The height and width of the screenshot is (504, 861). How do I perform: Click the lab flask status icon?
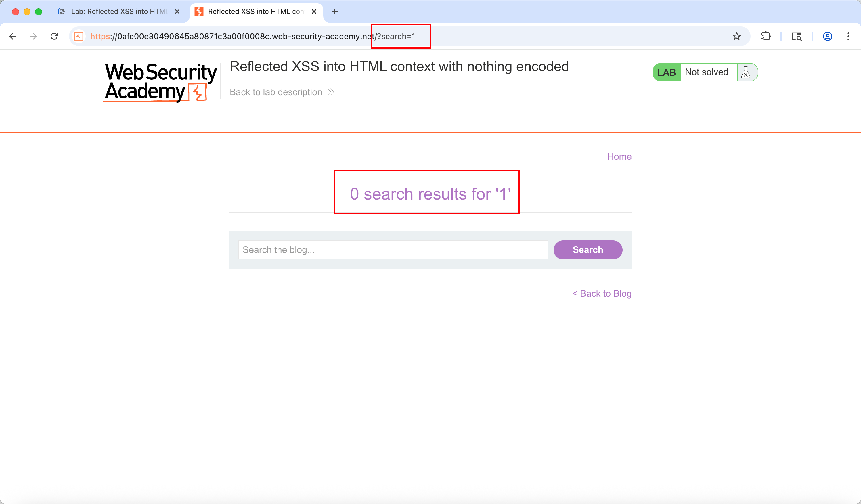coord(746,72)
